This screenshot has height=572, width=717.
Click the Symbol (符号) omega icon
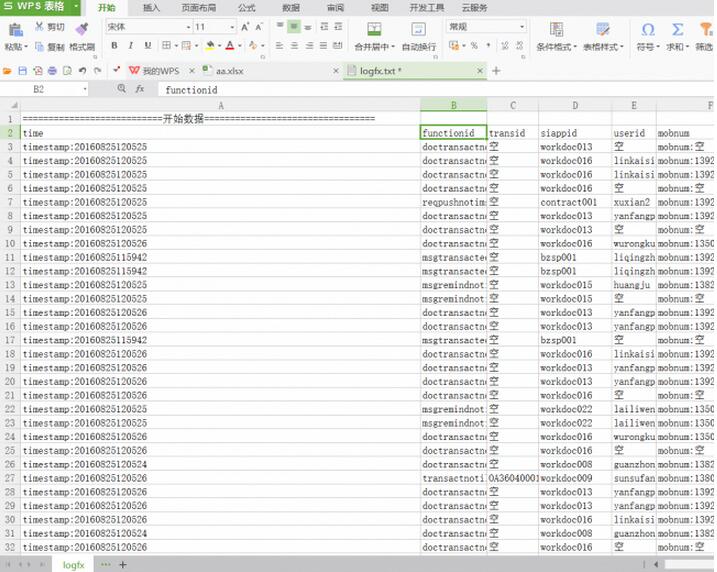point(647,30)
